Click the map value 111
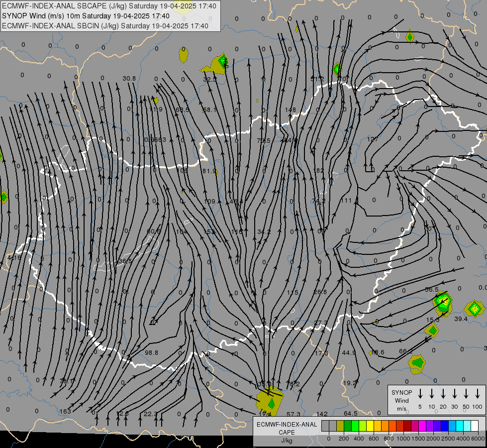 (346, 201)
